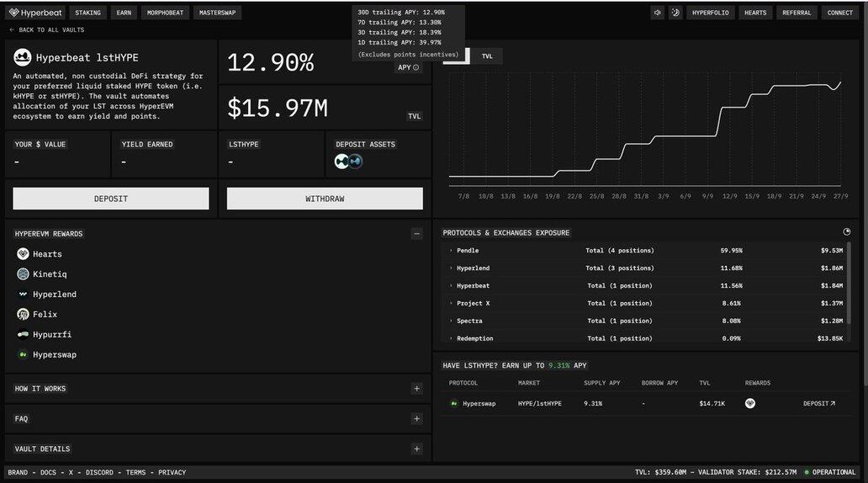Click the $14.71K TVL cell

click(x=712, y=404)
